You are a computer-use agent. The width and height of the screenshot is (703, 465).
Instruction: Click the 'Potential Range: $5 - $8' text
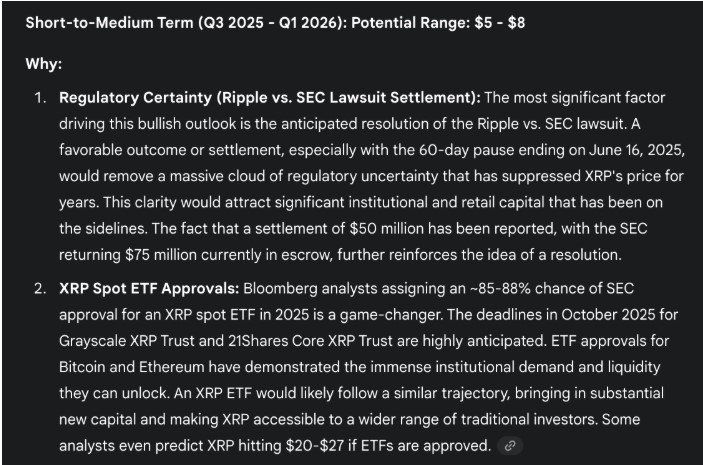(438, 23)
